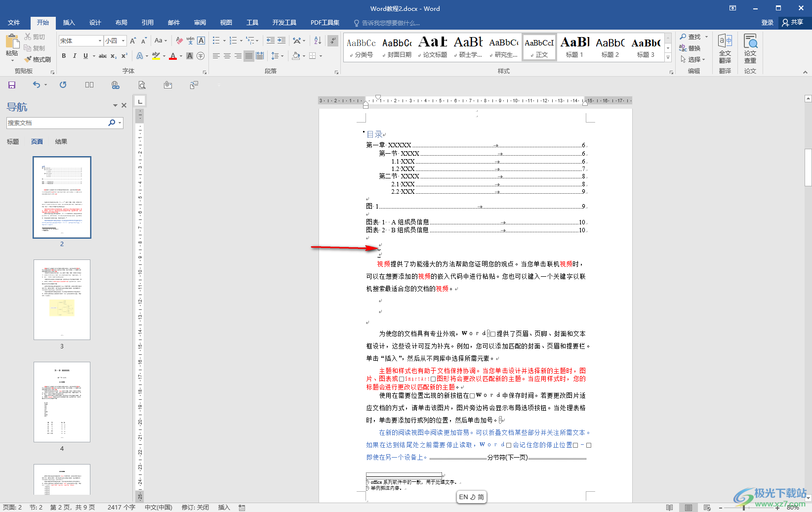Save document from quick access toolbar
Screen dimensions: 812x512
point(12,85)
